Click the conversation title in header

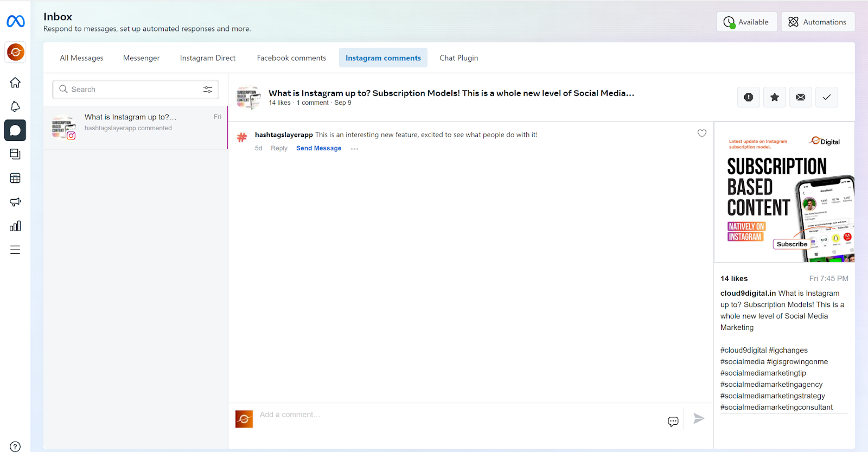tap(451, 93)
